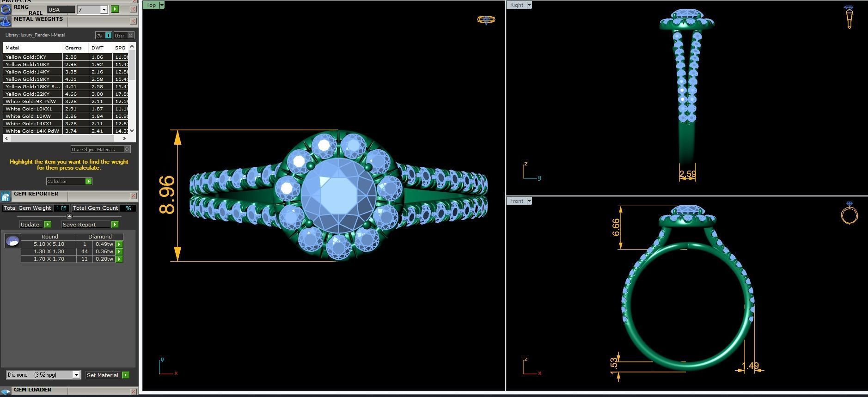Screen dimensions: 868x397
Task: Click the DWT column header
Action: point(100,48)
